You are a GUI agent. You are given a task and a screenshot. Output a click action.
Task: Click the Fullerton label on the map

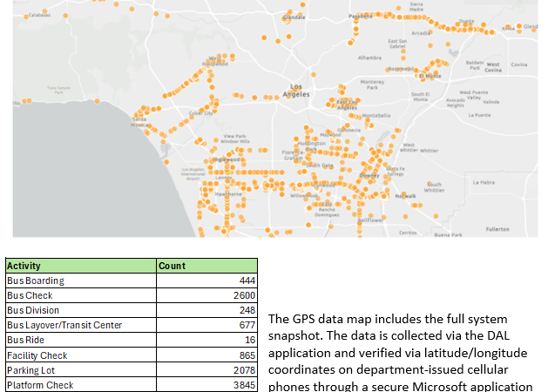tap(497, 228)
